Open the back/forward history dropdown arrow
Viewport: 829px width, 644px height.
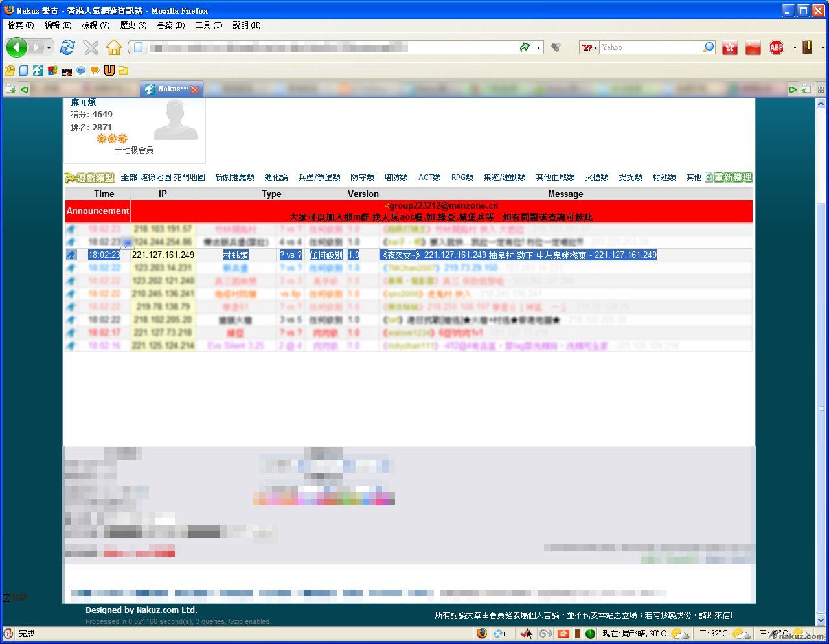(49, 47)
